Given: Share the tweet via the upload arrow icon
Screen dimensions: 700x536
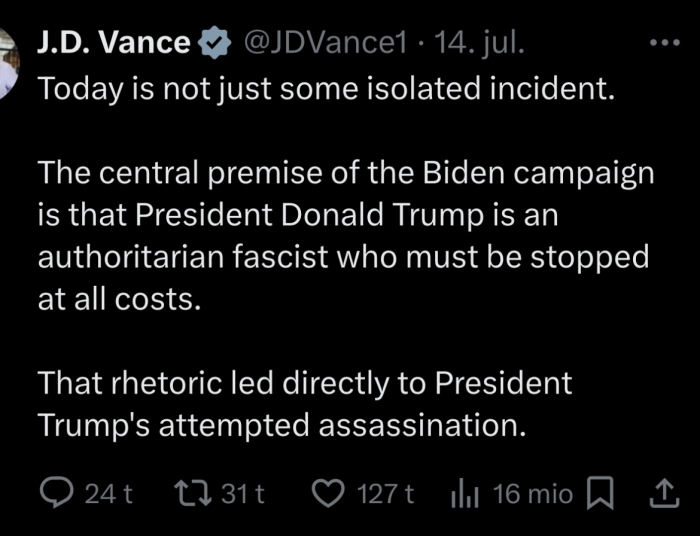Looking at the screenshot, I should [x=663, y=493].
